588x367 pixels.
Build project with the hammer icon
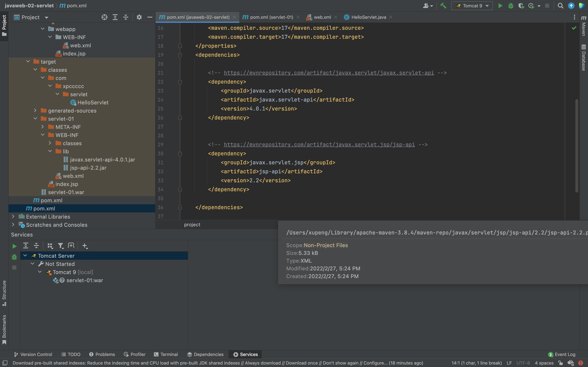click(x=443, y=6)
